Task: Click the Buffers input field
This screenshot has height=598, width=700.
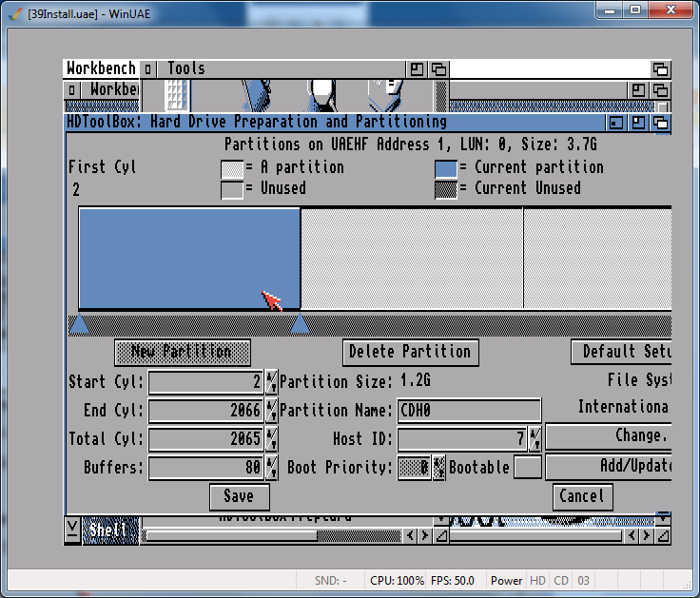Action: click(205, 467)
